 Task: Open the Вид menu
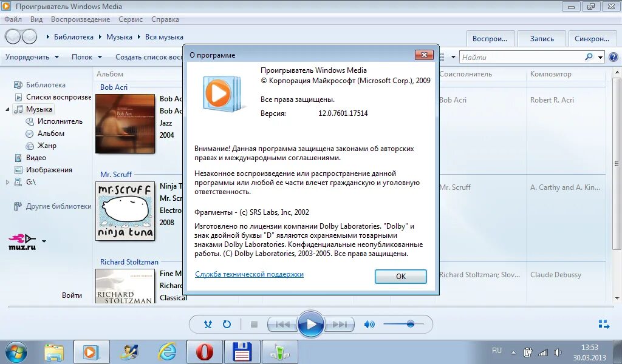(x=36, y=19)
